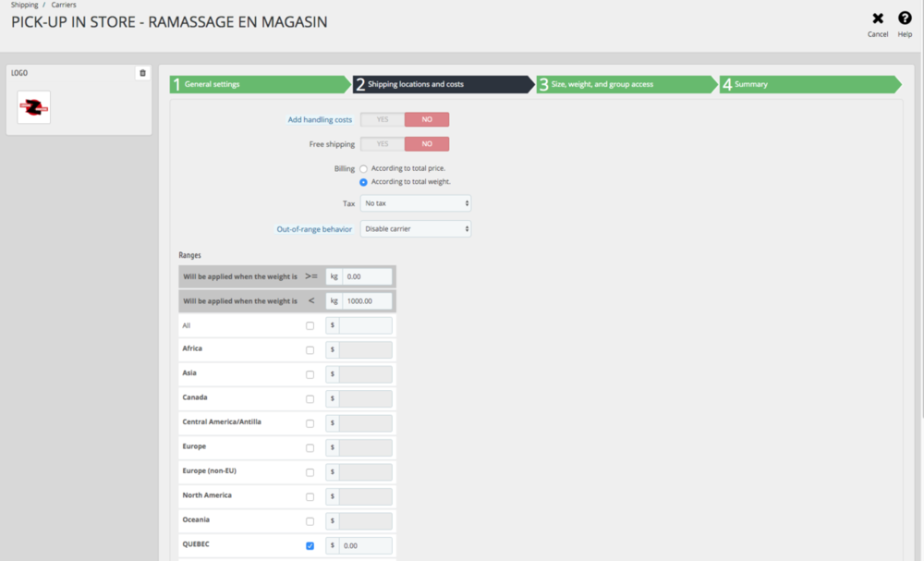This screenshot has width=924, height=561.
Task: Click the carrier logo thumbnail
Action: (34, 107)
